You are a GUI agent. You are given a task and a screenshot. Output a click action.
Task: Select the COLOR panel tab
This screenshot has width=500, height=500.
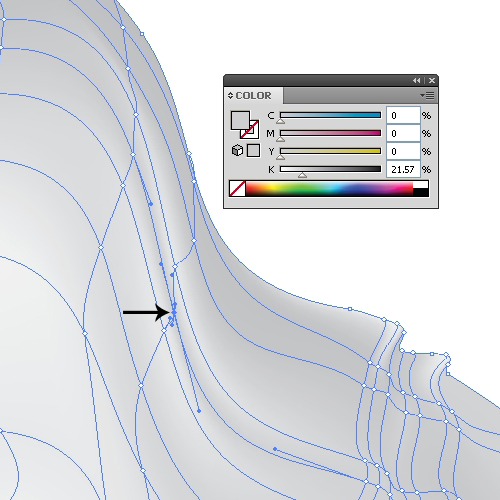point(253,96)
